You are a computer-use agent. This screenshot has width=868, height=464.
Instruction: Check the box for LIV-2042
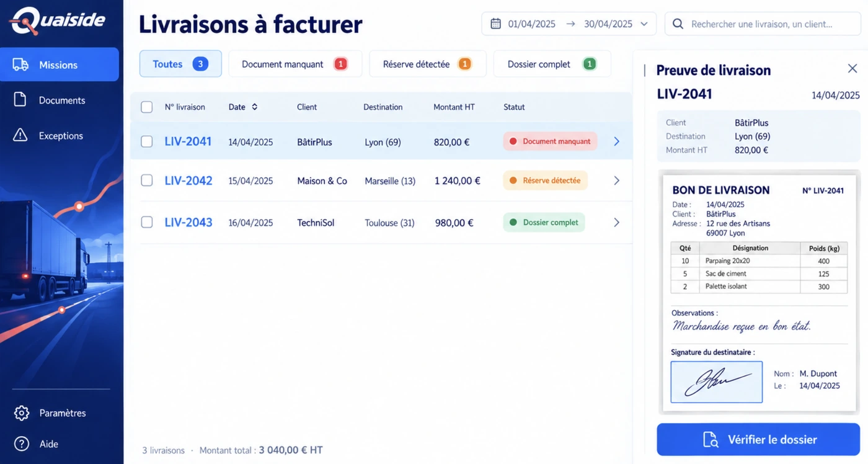tap(147, 181)
